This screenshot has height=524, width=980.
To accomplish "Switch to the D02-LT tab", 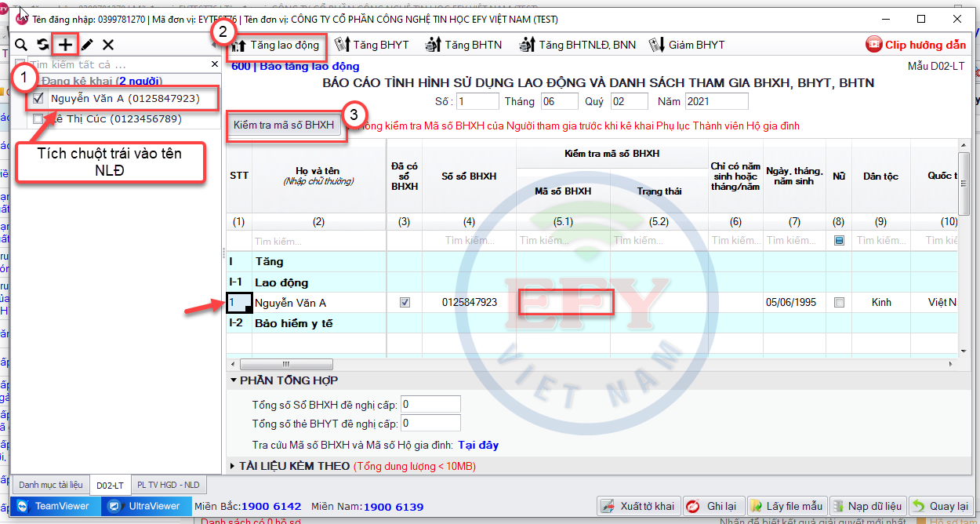I will click(x=110, y=486).
